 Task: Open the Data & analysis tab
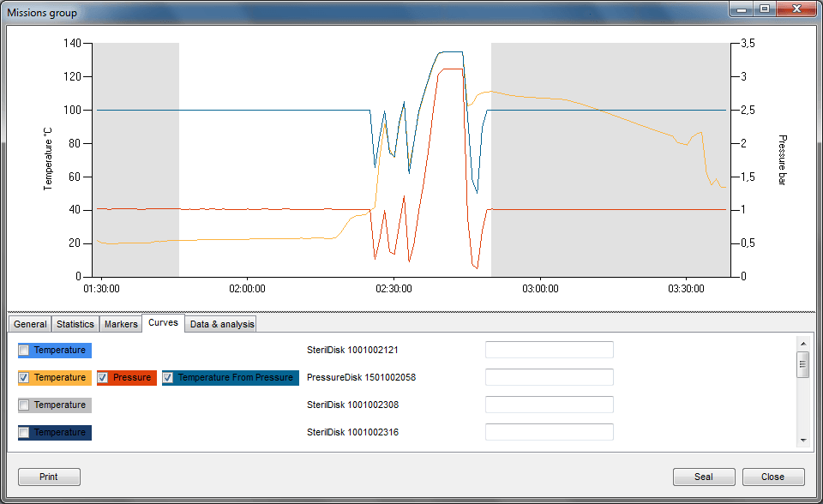[221, 323]
